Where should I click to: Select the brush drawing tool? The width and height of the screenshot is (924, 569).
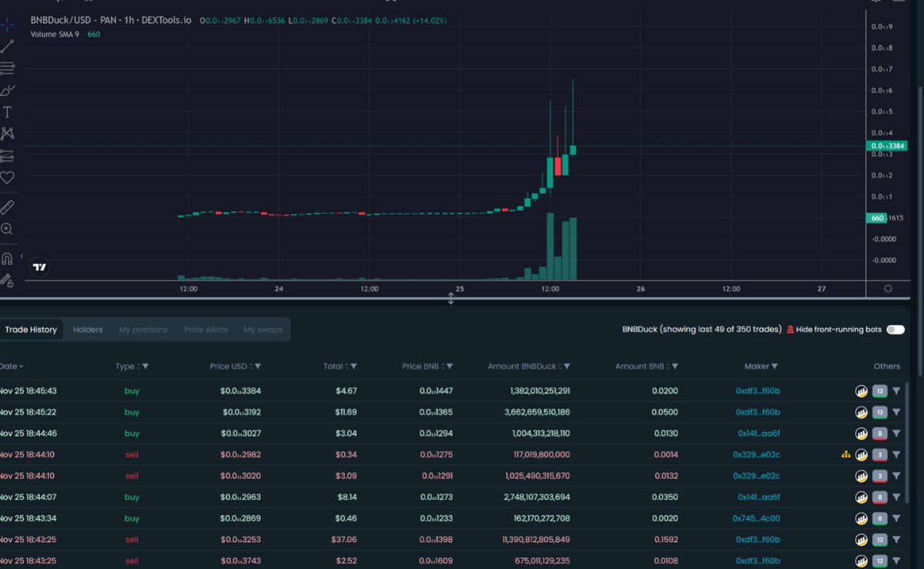tap(7, 90)
